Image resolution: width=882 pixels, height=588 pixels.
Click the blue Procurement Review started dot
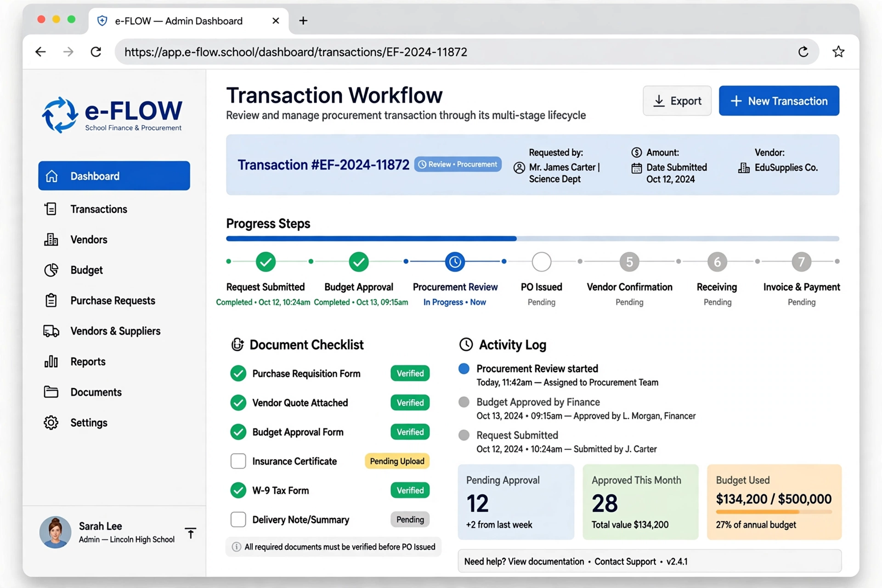click(x=464, y=368)
